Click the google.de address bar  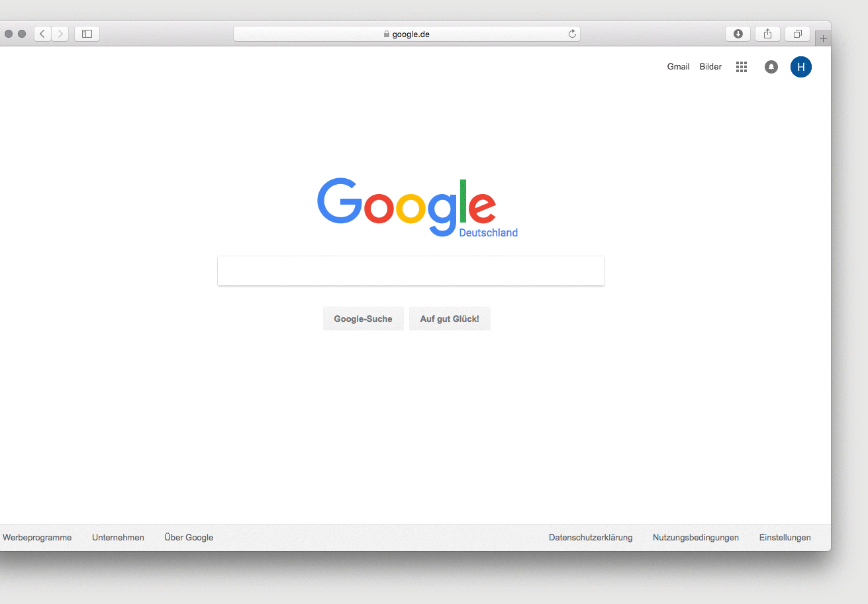pos(407,34)
